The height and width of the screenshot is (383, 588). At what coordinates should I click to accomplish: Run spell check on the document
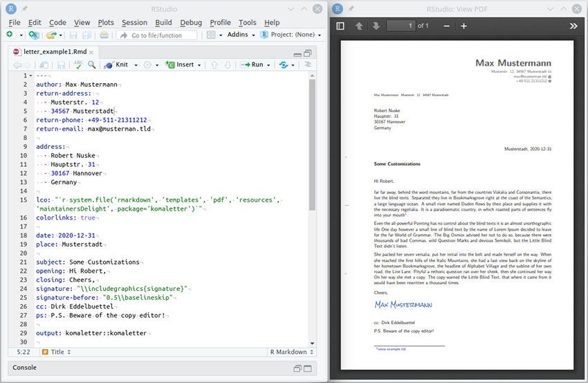click(78, 64)
